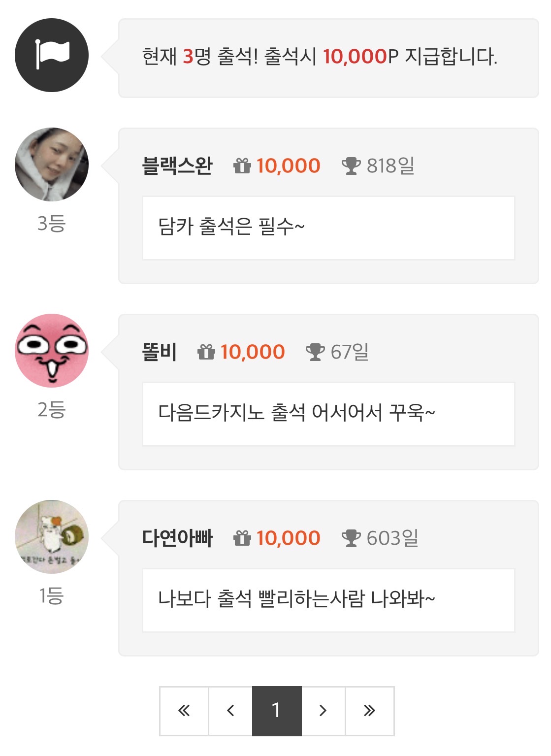Click the comment '담카 출석은 필수~'
Viewport: 551px width, 756px height.
pyautogui.click(x=231, y=227)
